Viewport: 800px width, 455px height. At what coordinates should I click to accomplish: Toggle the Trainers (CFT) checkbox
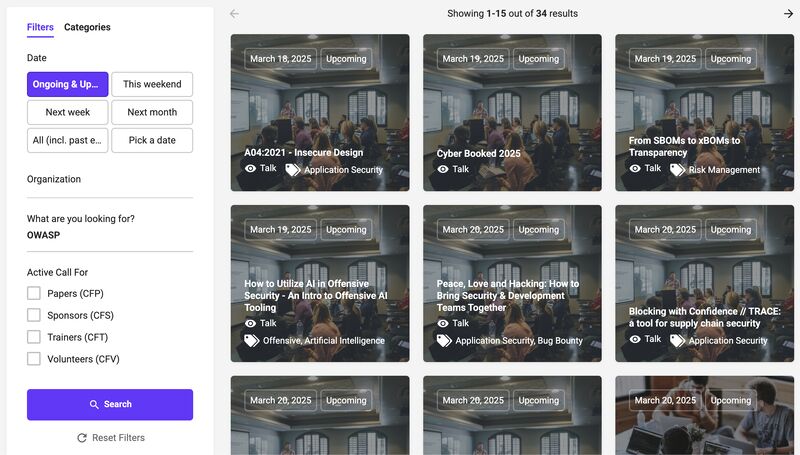34,337
